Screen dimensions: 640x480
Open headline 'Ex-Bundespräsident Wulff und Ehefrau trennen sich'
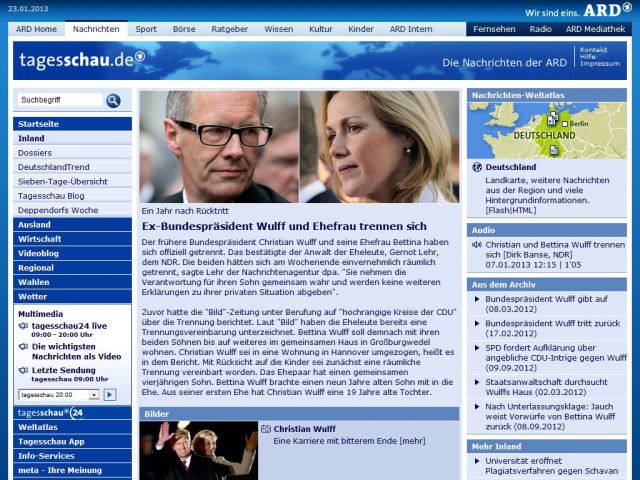pos(284,226)
